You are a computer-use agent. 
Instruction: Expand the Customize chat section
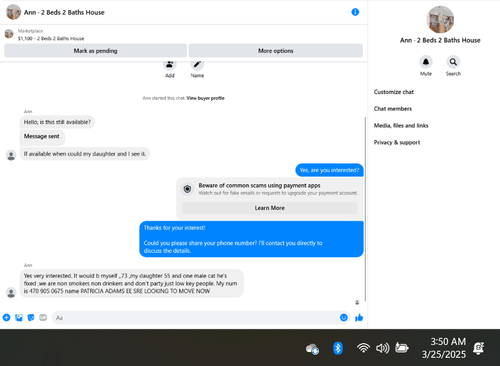(394, 92)
